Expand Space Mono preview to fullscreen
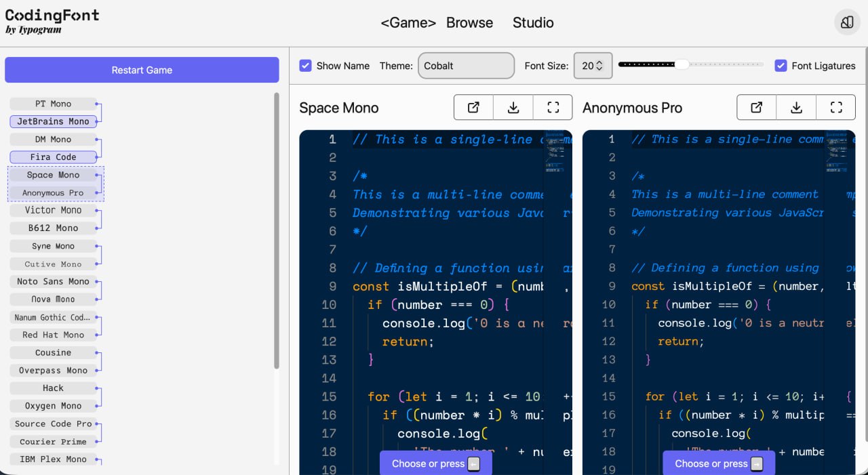 pos(553,107)
